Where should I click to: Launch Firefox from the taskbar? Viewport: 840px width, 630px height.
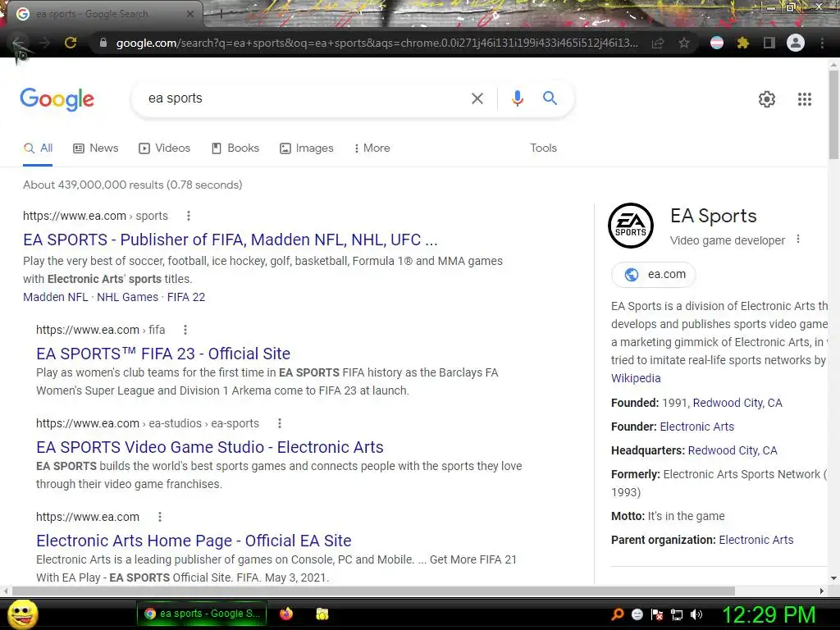click(286, 614)
